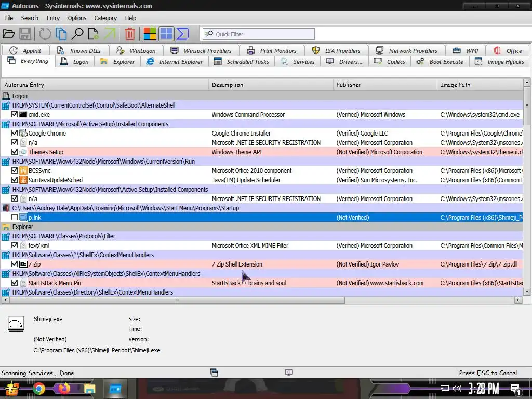Viewport: 532px width, 399px height.
Task: Uncheck the 7-Zip entry checkbox
Action: tap(14, 264)
